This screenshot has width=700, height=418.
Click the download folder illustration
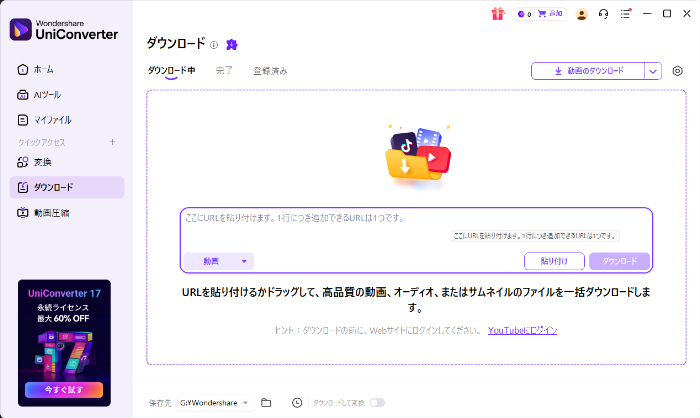pyautogui.click(x=418, y=155)
